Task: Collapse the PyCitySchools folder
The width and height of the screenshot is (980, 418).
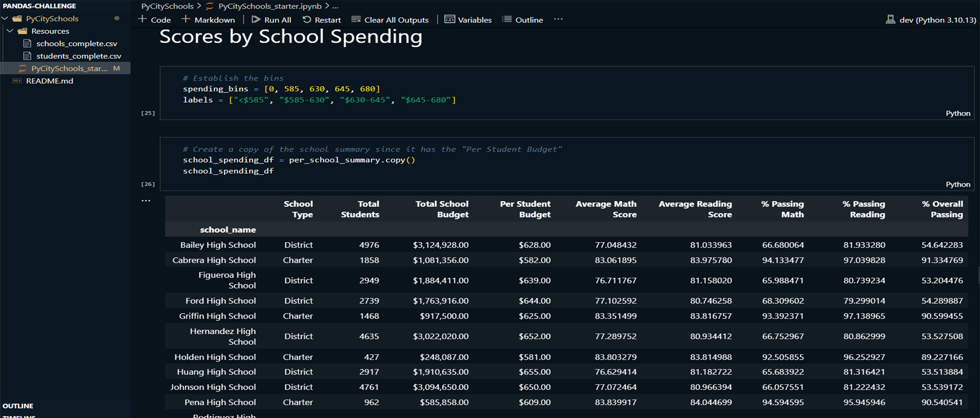Action: tap(5, 18)
